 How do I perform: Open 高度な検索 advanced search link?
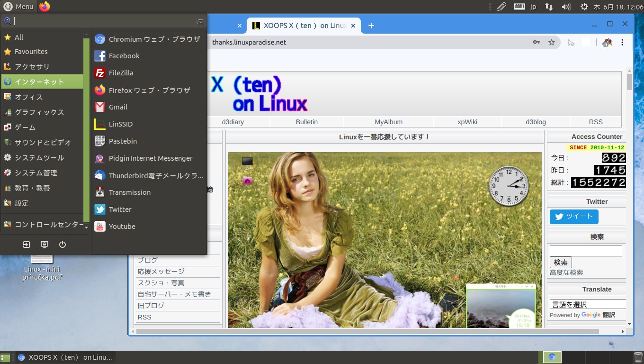coord(566,273)
